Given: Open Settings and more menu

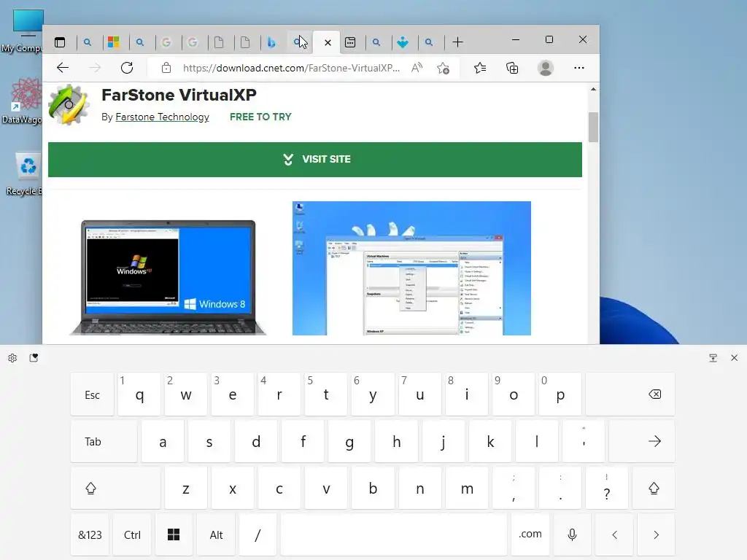Looking at the screenshot, I should [x=578, y=68].
